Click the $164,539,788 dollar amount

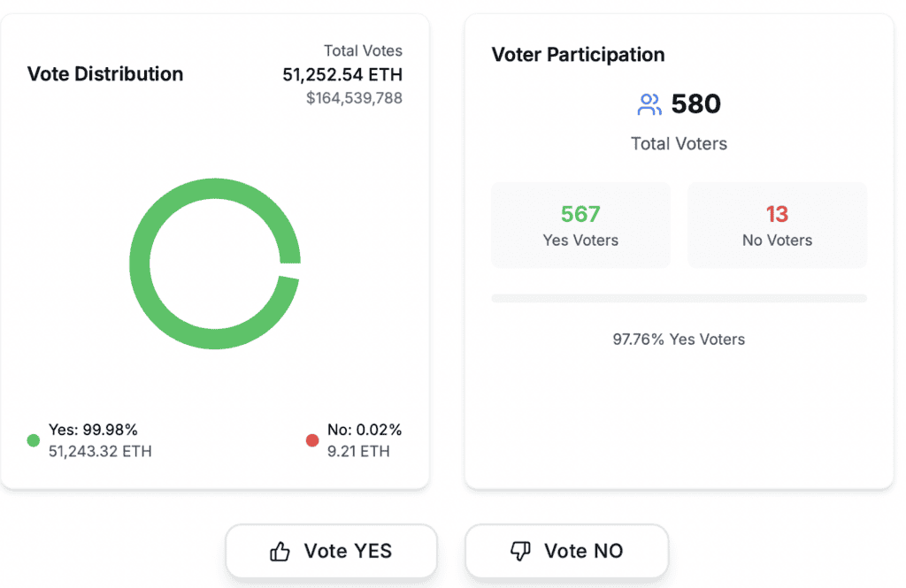pos(354,98)
